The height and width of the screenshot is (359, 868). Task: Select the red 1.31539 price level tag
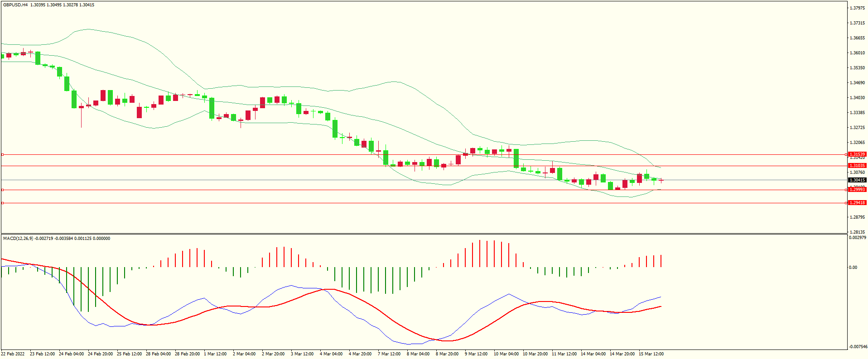857,154
